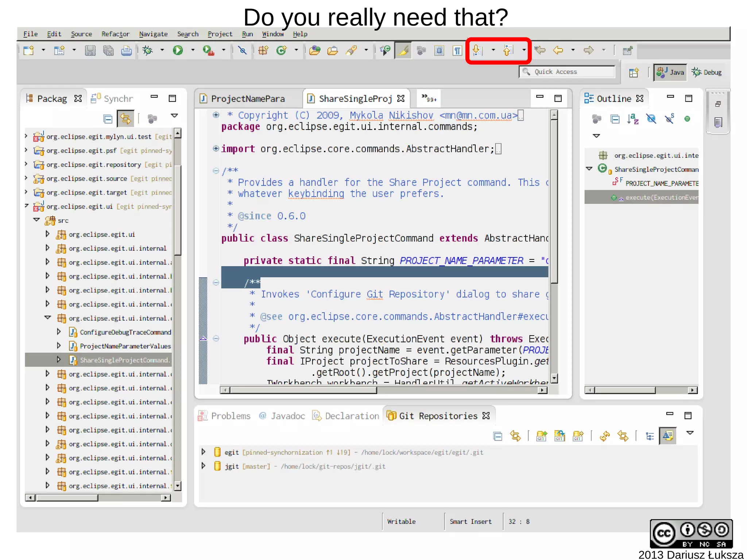Screen dimensions: 747x560
Task: Switch to the Problems tab
Action: tap(230, 416)
